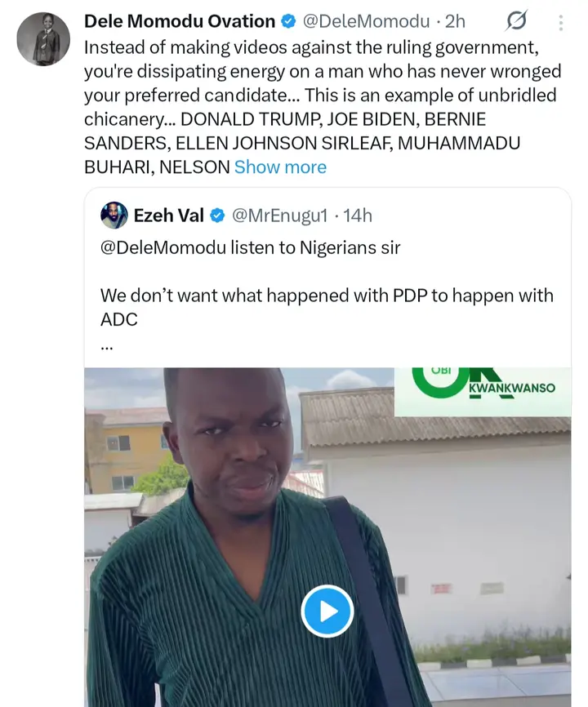
Task: Click the verified badge beside Dele Momodu Ovation
Action: pyautogui.click(x=290, y=21)
